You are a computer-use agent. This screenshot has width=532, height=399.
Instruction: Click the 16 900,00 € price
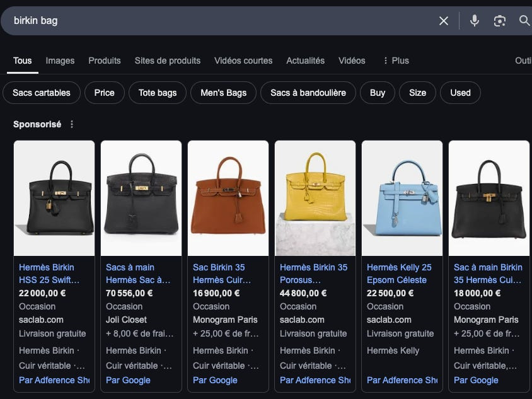[216, 293]
